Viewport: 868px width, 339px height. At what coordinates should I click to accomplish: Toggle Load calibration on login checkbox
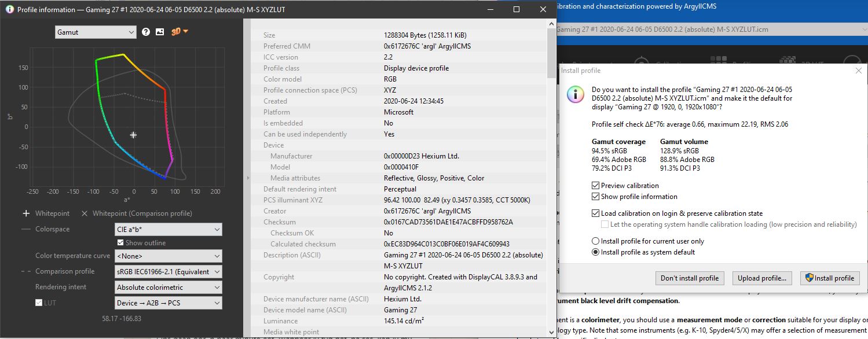coord(595,213)
